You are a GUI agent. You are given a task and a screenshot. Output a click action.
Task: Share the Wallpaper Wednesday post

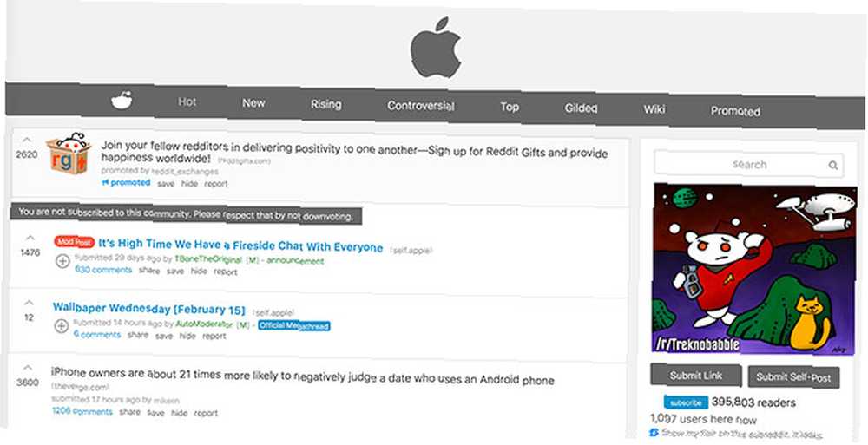click(138, 335)
